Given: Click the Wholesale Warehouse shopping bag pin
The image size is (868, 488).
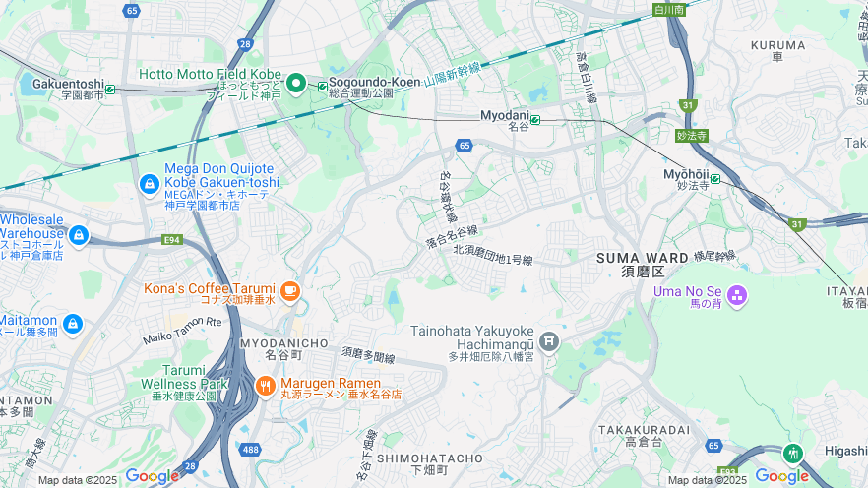Looking at the screenshot, I should (79, 236).
